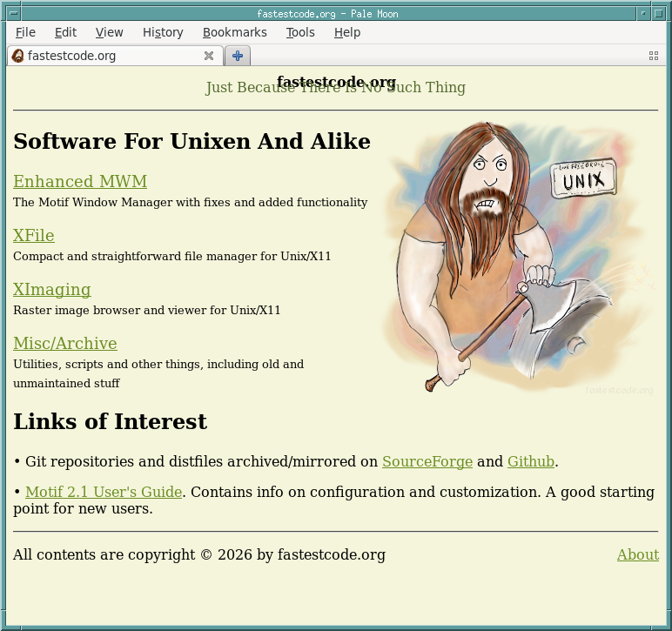This screenshot has height=631, width=672.
Task: Follow the Enhanced MWM link
Action: tap(80, 182)
